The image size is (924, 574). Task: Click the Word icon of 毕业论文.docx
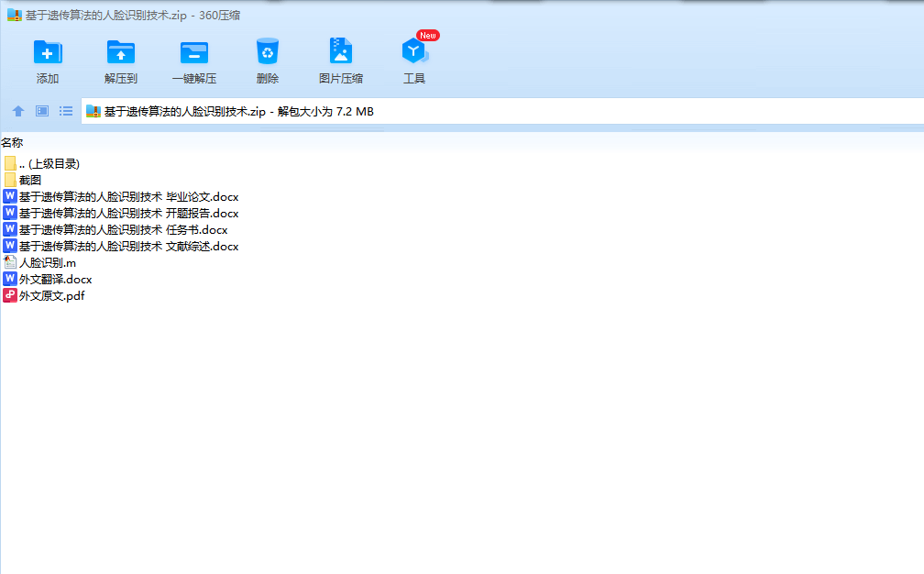pos(10,196)
